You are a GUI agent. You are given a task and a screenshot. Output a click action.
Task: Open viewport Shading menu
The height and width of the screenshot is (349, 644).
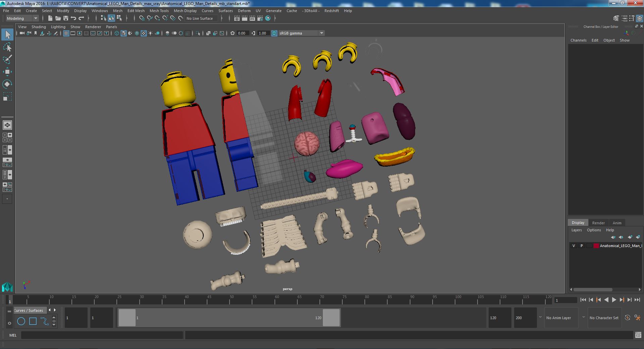click(x=39, y=27)
